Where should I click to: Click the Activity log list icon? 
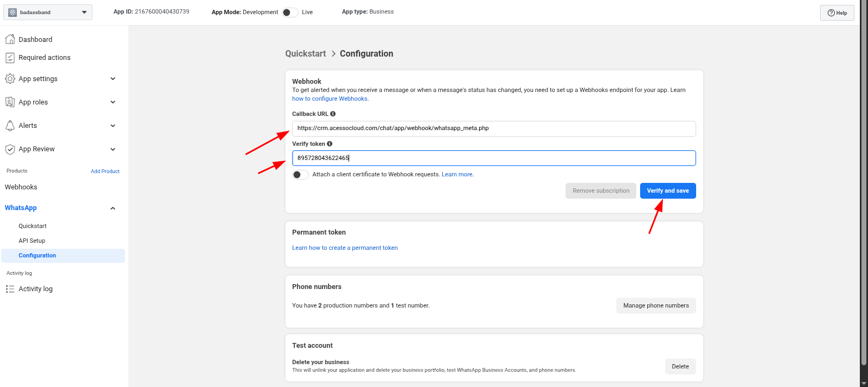(x=10, y=289)
